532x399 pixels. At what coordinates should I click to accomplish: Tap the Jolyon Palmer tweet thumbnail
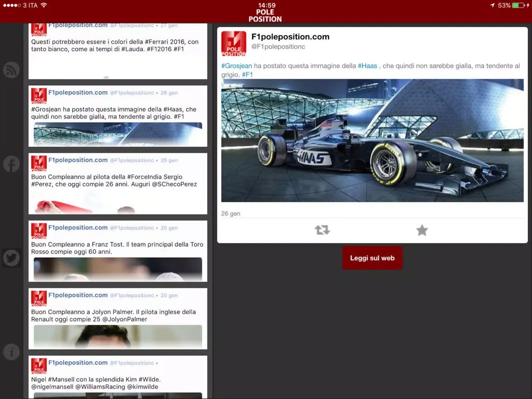coord(118,337)
